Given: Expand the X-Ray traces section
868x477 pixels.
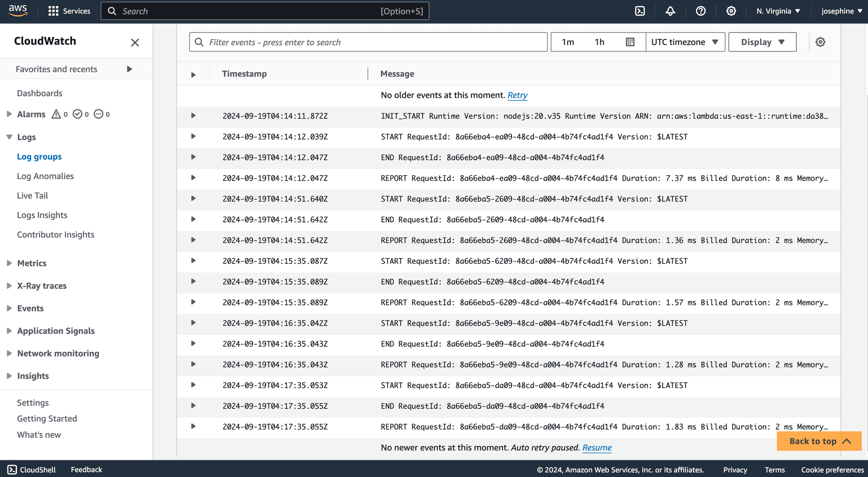Looking at the screenshot, I should tap(9, 285).
